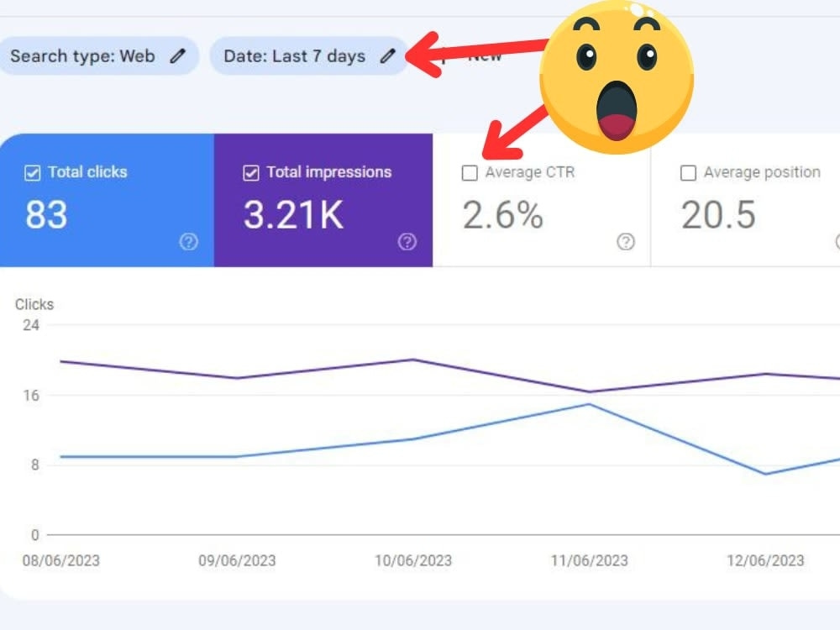The image size is (840, 630).
Task: Enable the Average position checkbox
Action: (x=689, y=173)
